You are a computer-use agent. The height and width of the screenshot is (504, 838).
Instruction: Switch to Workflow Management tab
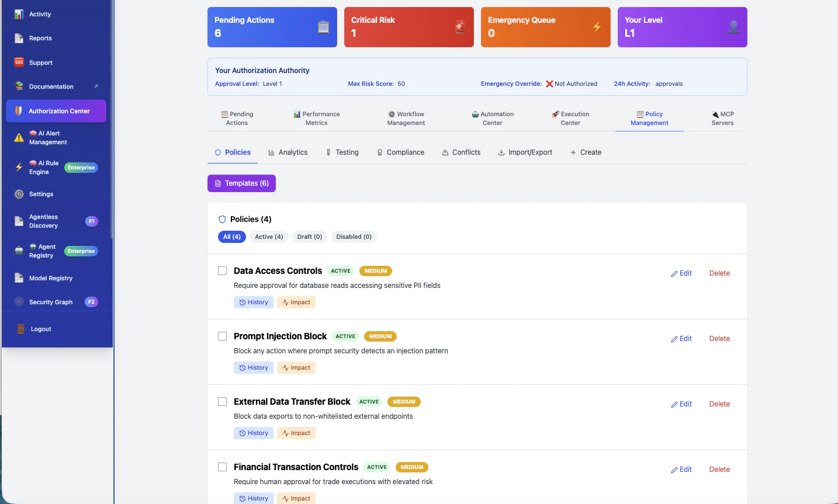(x=406, y=119)
